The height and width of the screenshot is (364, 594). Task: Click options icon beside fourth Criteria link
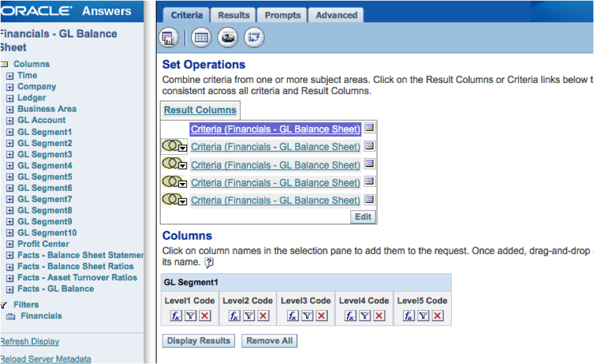coord(369,182)
